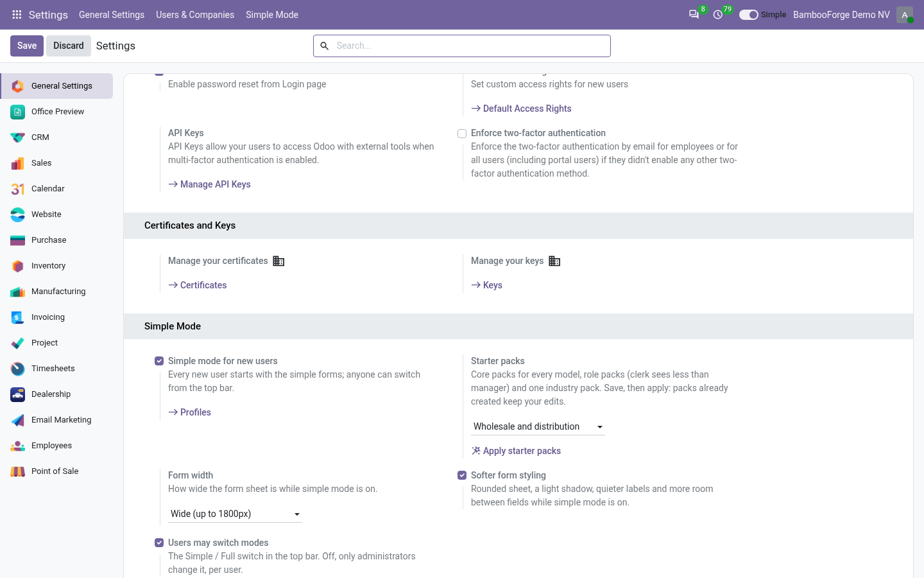Open Dealership settings in sidebar
The image size is (924, 578).
tap(56, 394)
